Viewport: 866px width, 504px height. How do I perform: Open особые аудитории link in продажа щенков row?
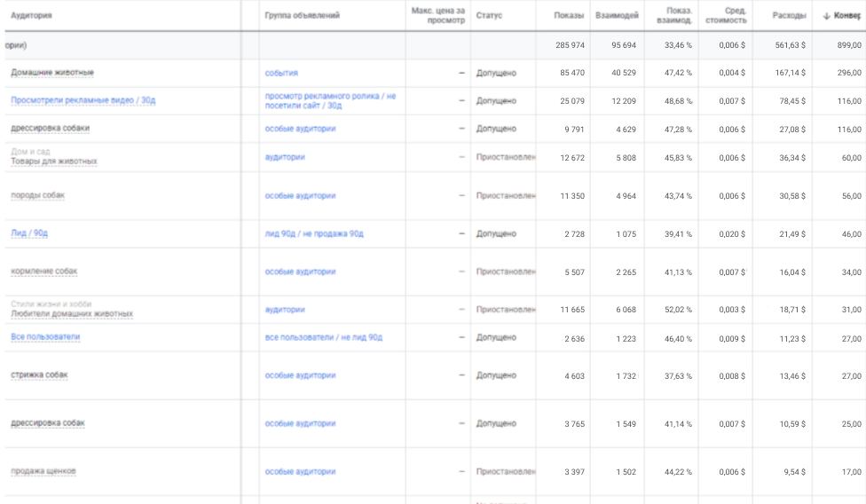point(301,471)
